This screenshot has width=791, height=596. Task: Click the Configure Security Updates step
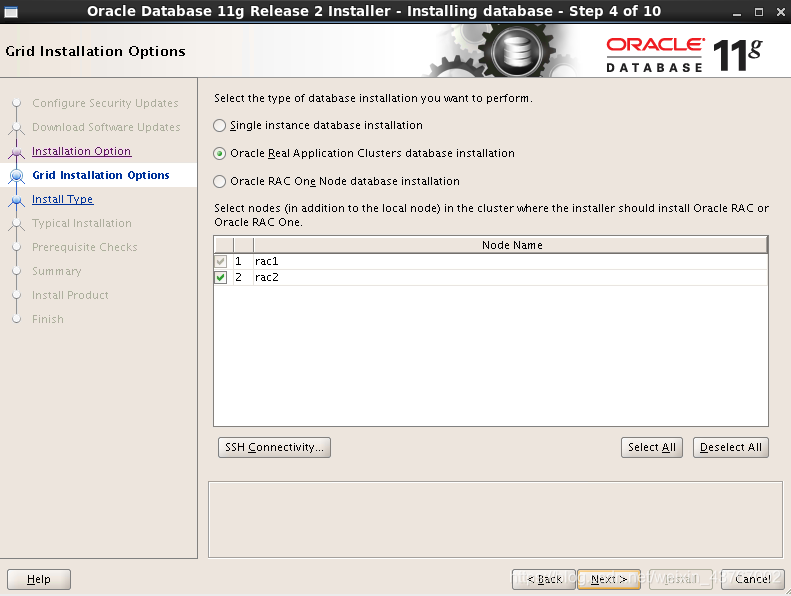[x=105, y=103]
